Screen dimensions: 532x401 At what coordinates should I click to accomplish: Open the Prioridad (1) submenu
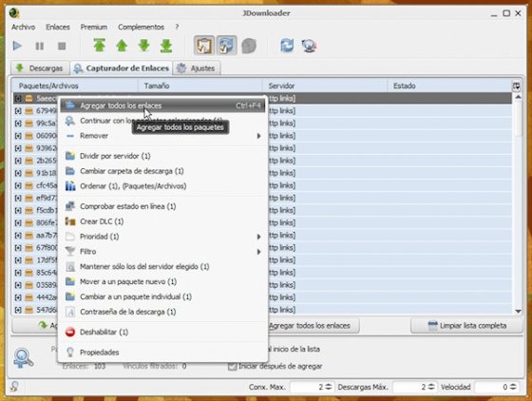(x=162, y=237)
